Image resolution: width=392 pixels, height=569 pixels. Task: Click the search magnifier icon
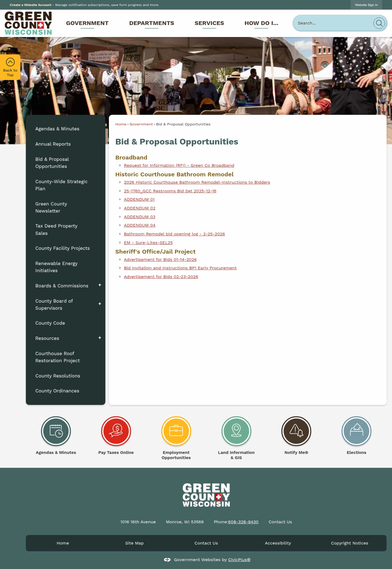[379, 23]
